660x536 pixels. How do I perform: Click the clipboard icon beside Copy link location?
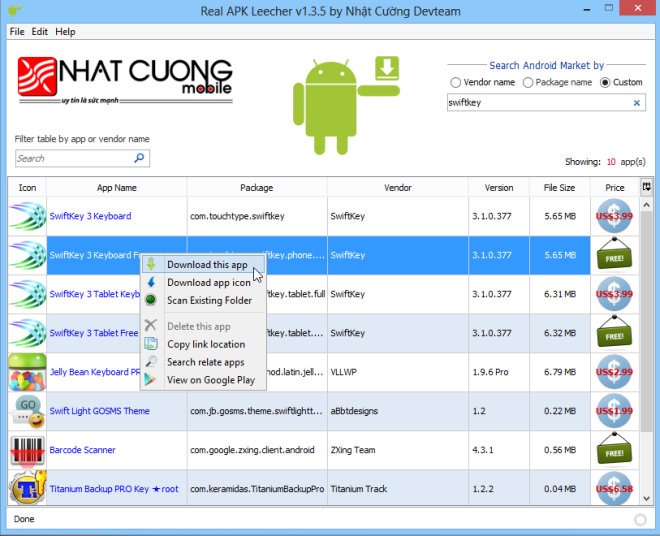click(x=151, y=344)
